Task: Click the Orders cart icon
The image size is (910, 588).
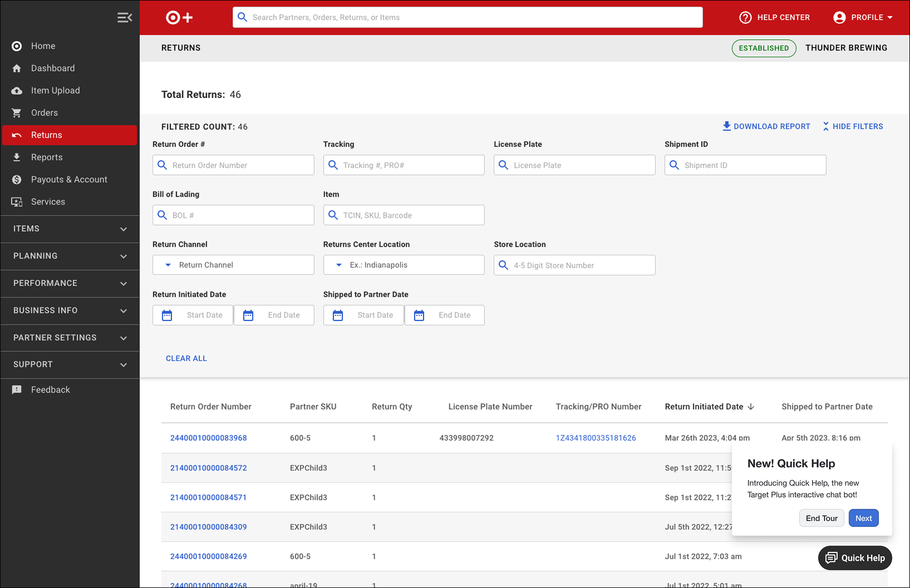Action: click(x=17, y=113)
